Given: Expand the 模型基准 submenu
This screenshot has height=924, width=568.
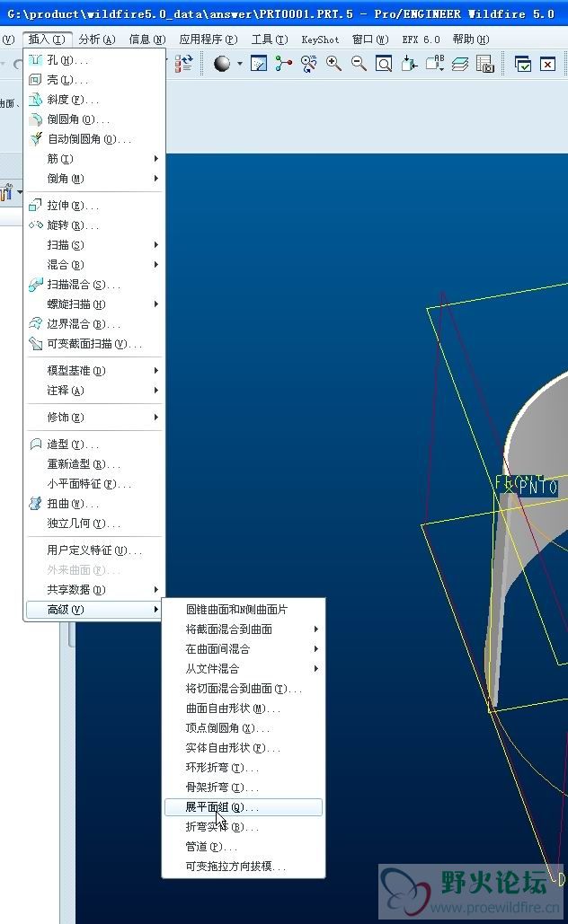Looking at the screenshot, I should [x=94, y=371].
